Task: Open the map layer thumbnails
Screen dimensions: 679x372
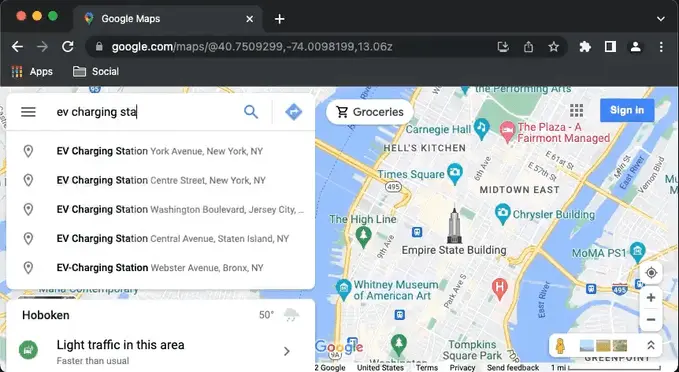Action: [603, 345]
